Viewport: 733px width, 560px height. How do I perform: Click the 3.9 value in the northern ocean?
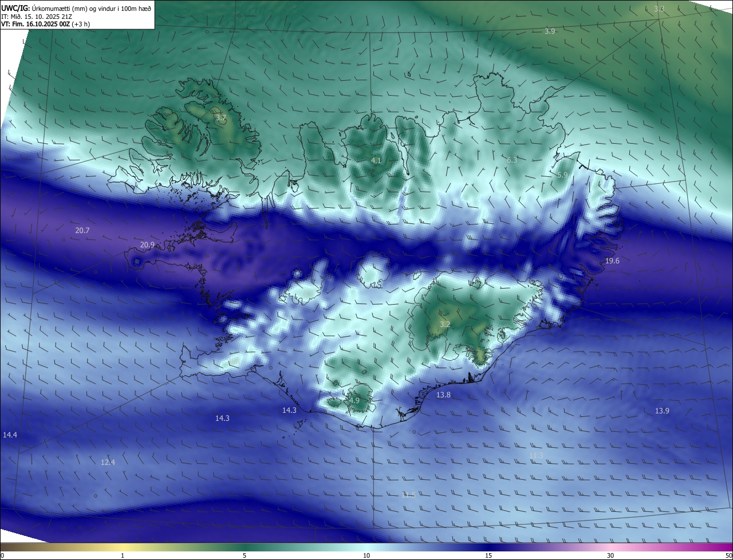550,31
